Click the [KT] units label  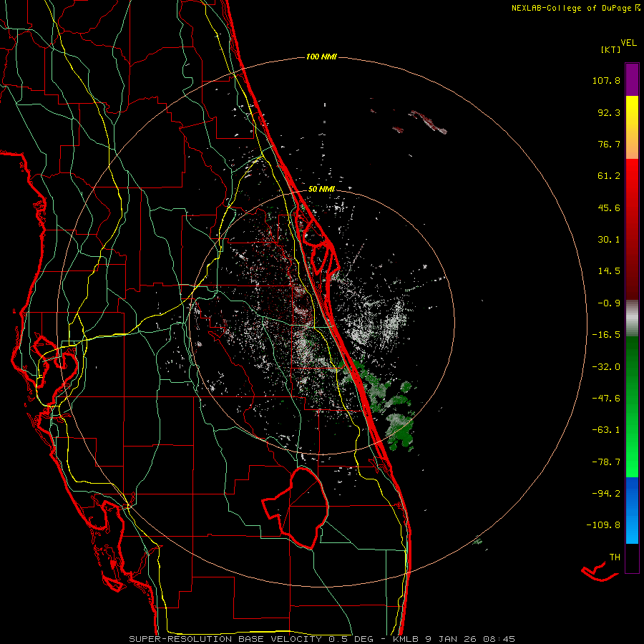click(610, 49)
